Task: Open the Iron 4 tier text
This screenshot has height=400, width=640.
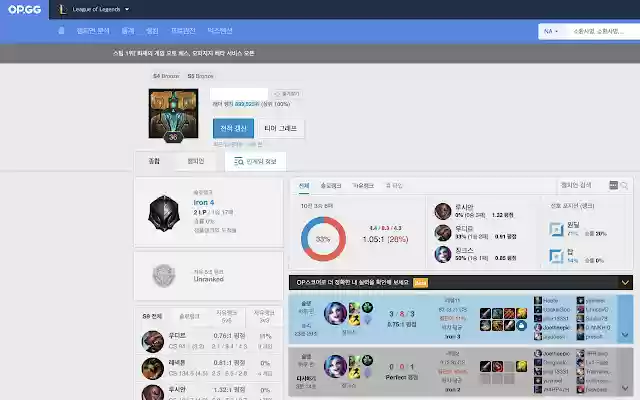Action: pos(204,202)
